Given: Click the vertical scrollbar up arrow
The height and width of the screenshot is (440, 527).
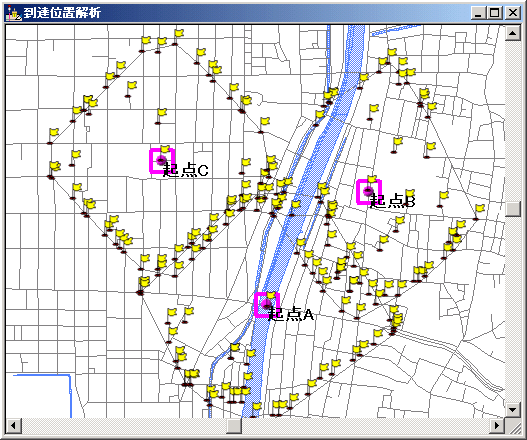Looking at the screenshot, I should coord(513,33).
